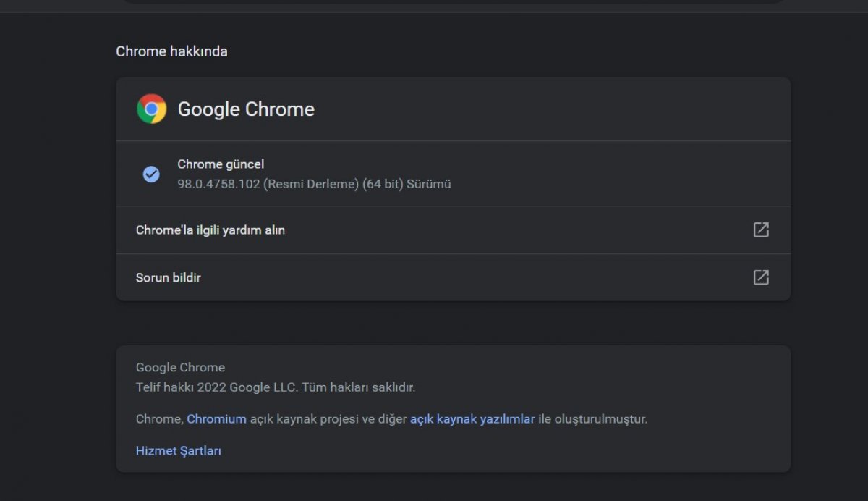Click the "Chrome hakkında" section heading
This screenshot has height=501, width=868.
click(171, 51)
